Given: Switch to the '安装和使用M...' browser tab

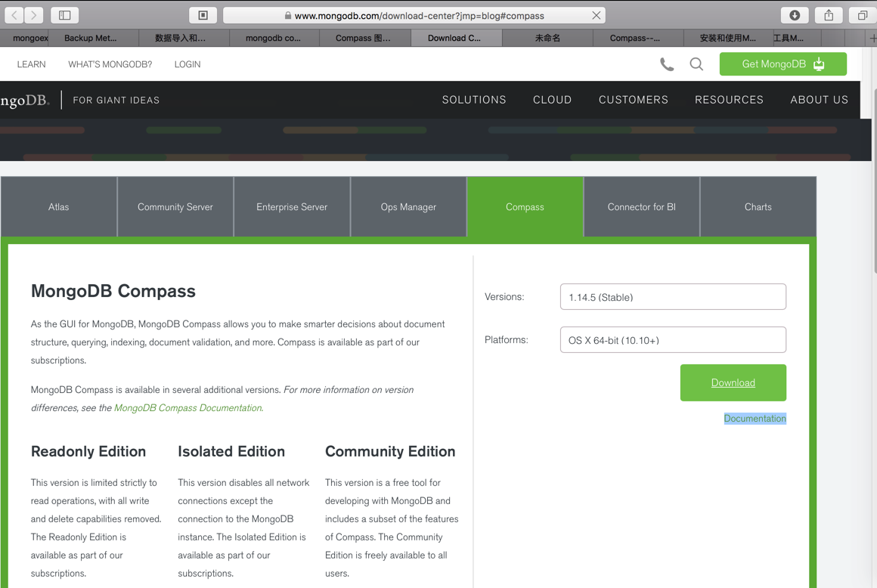Looking at the screenshot, I should pyautogui.click(x=729, y=38).
